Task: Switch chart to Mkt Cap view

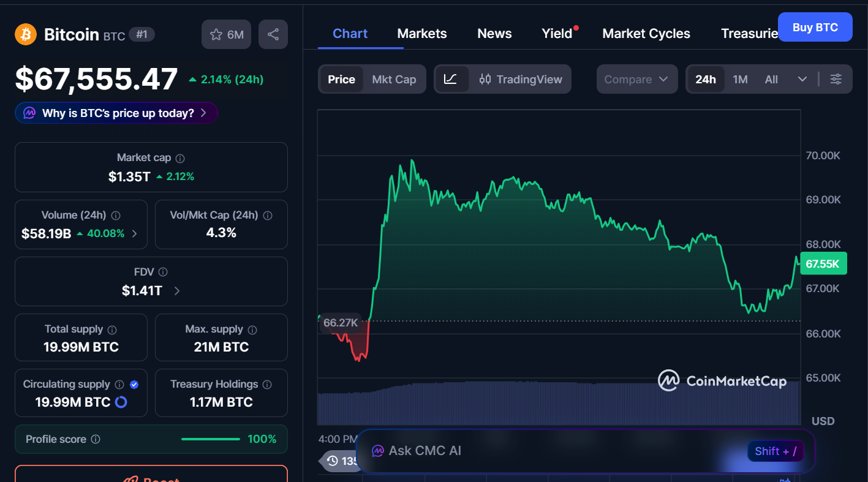Action: coord(394,79)
